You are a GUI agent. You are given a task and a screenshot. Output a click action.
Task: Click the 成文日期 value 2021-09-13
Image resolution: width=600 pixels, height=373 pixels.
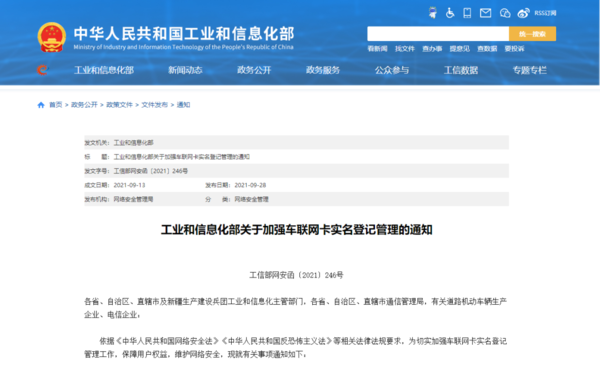pyautogui.click(x=129, y=185)
